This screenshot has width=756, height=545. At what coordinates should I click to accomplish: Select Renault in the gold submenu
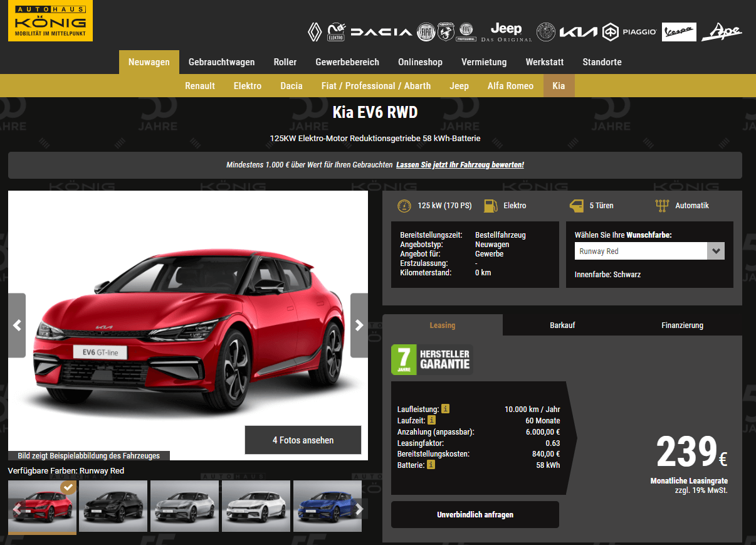point(200,86)
